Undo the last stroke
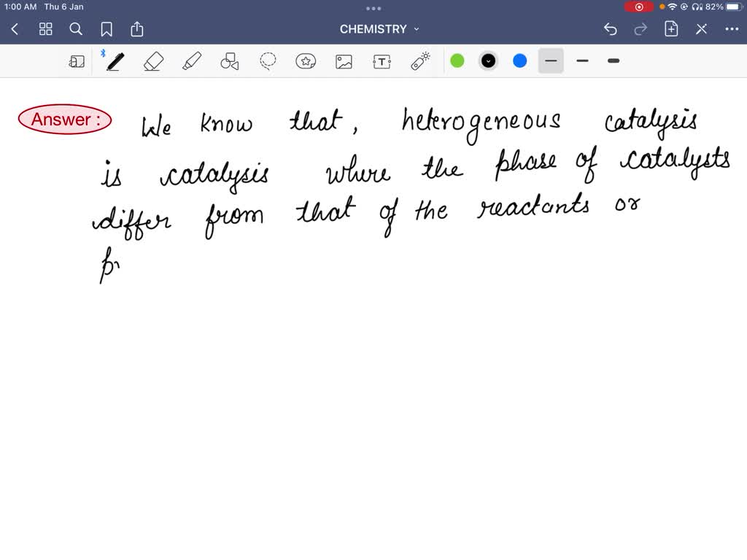The image size is (747, 560). [x=611, y=29]
